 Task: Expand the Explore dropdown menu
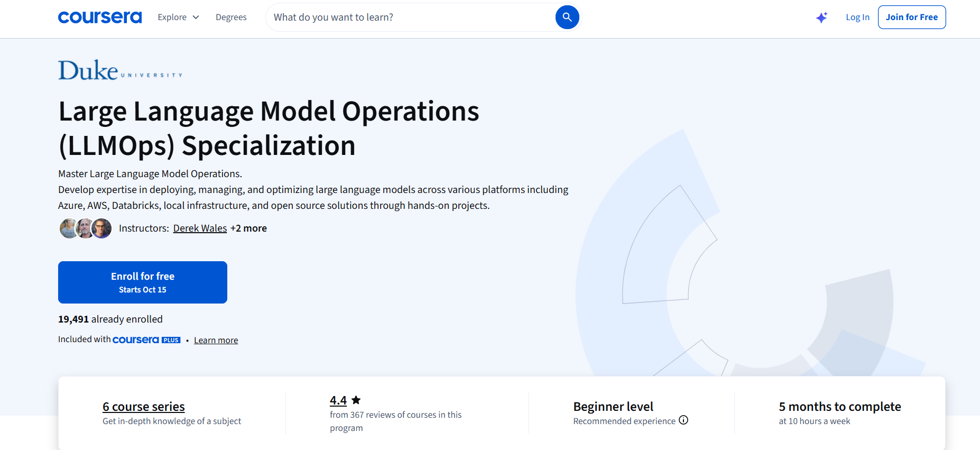(x=178, y=17)
